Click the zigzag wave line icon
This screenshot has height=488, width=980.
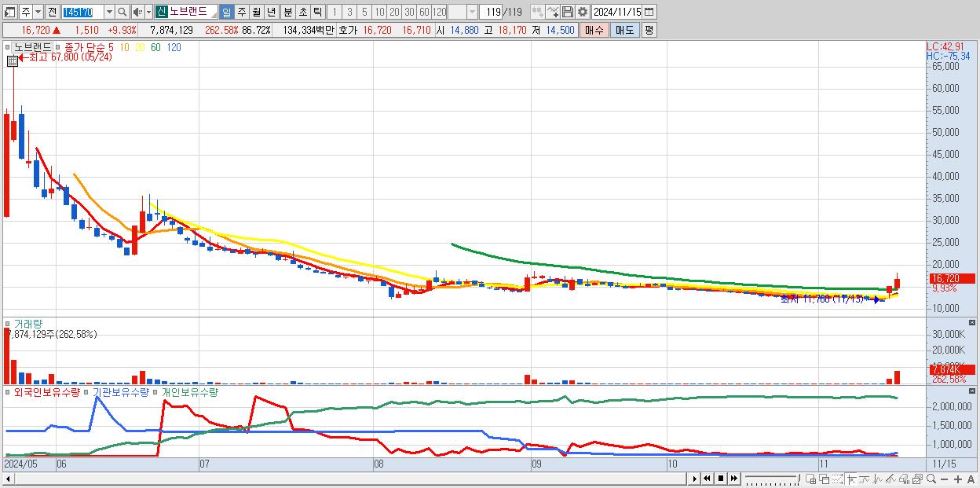(x=877, y=479)
